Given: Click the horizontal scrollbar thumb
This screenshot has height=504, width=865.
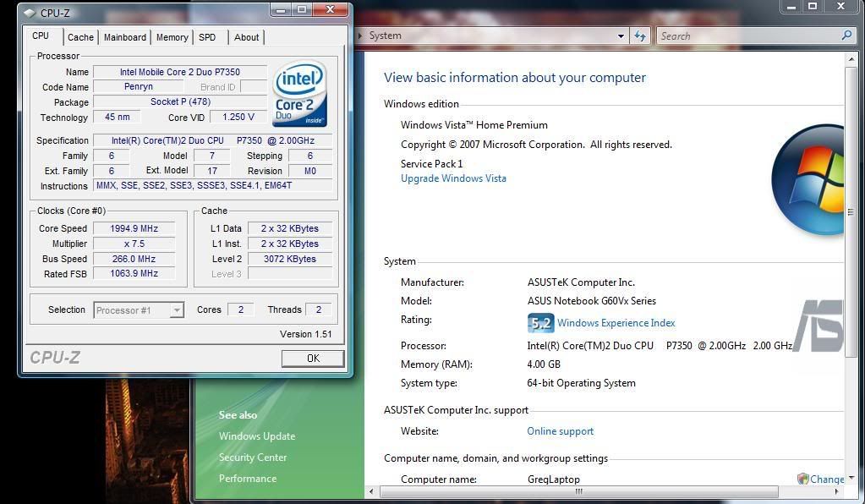Looking at the screenshot, I should [x=578, y=491].
